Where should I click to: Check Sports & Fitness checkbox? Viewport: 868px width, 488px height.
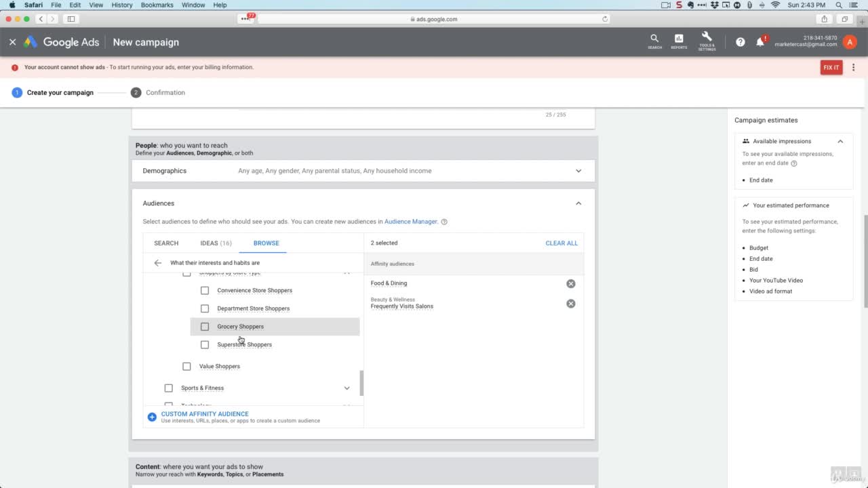point(169,388)
